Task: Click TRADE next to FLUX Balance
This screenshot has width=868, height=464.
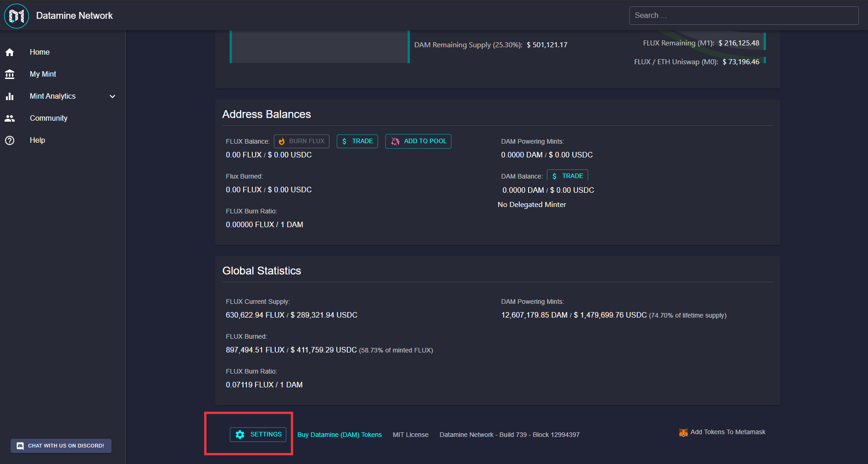Action: tap(357, 141)
